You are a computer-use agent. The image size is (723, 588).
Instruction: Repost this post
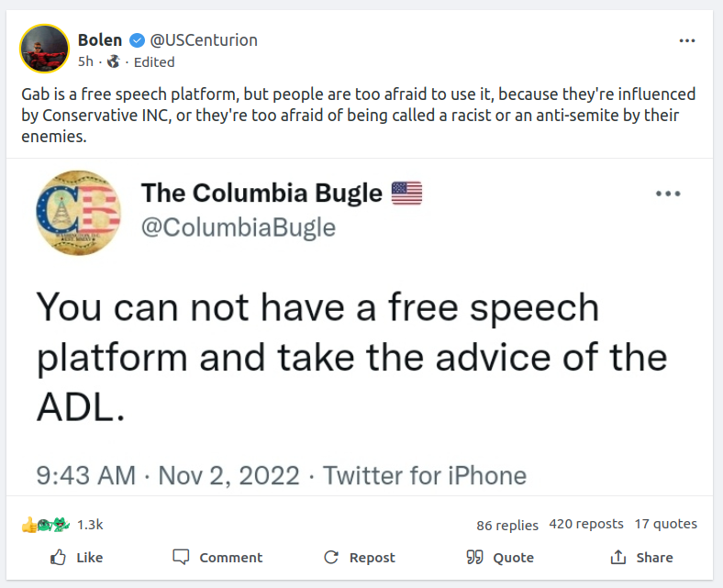[360, 557]
